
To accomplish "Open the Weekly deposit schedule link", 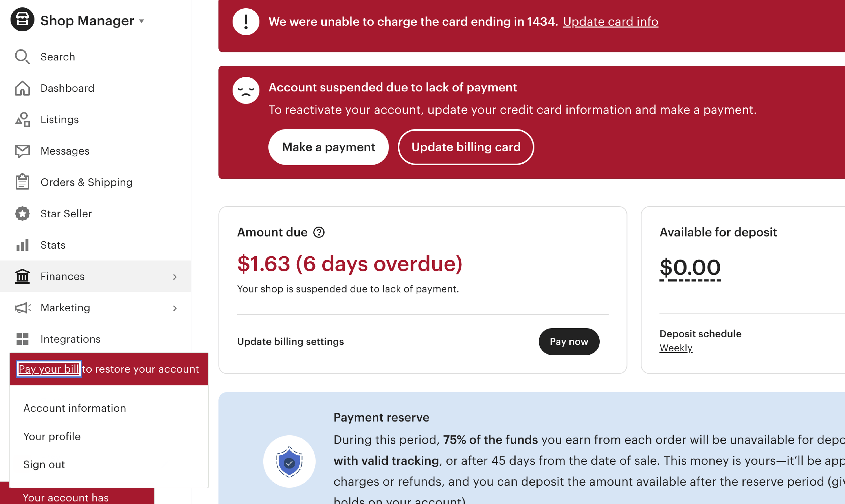I will click(x=676, y=348).
